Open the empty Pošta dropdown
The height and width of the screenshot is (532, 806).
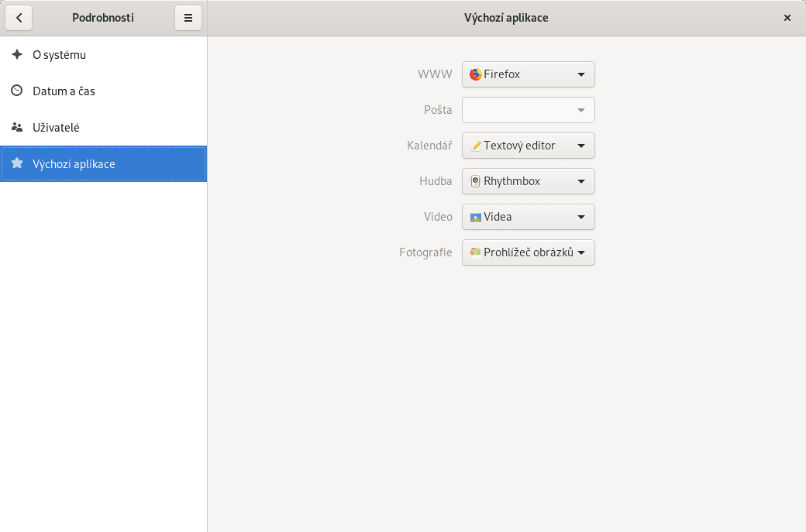coord(529,110)
